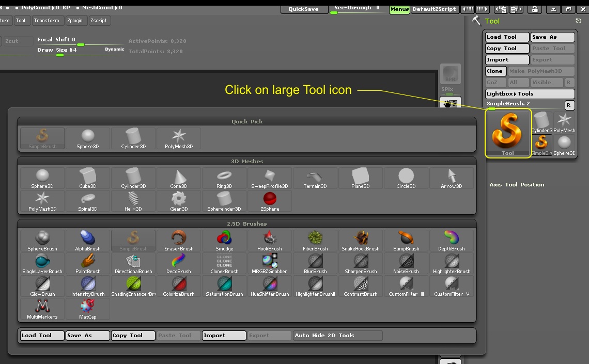Screen dimensions: 589x364
Task: Select the PolyMesh thumbnail in Tool palette
Action: coord(564,123)
